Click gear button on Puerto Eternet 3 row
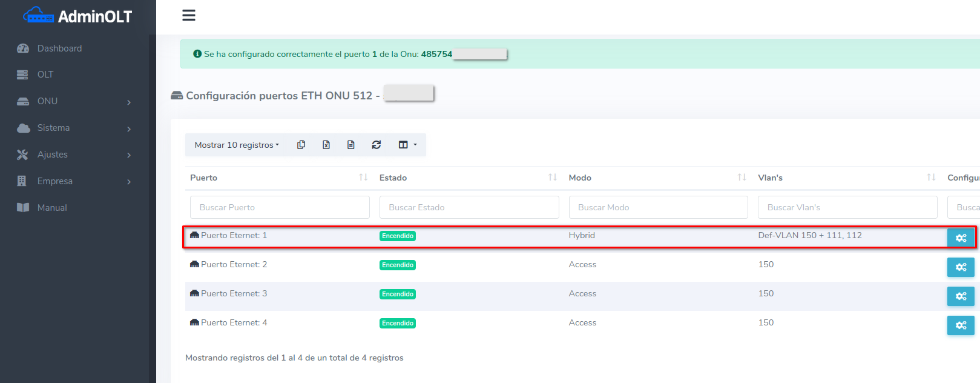 [961, 296]
